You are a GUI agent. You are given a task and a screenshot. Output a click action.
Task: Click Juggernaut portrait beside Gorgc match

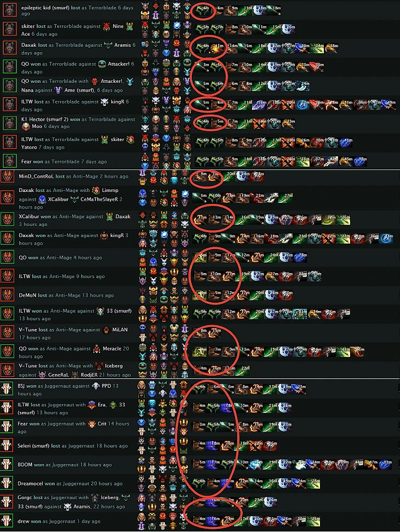(7, 502)
